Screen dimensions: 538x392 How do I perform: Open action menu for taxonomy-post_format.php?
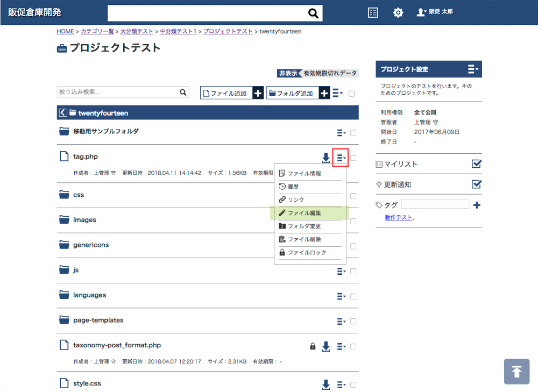pyautogui.click(x=341, y=346)
